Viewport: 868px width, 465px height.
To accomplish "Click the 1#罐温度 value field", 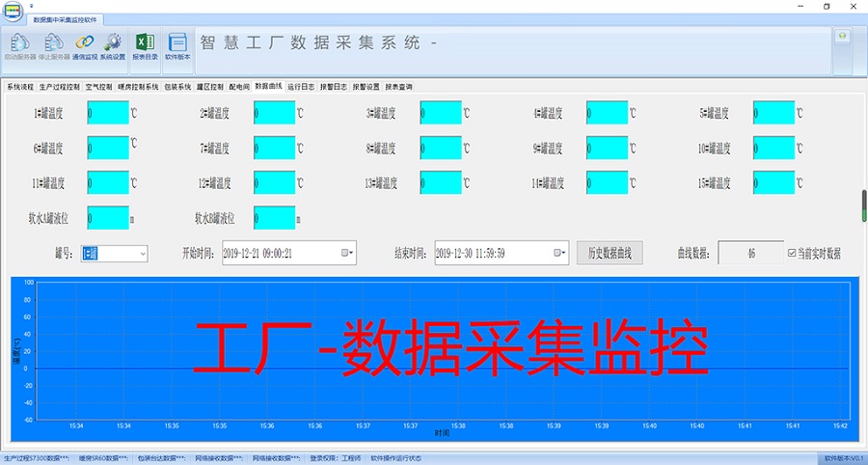I will tap(108, 114).
